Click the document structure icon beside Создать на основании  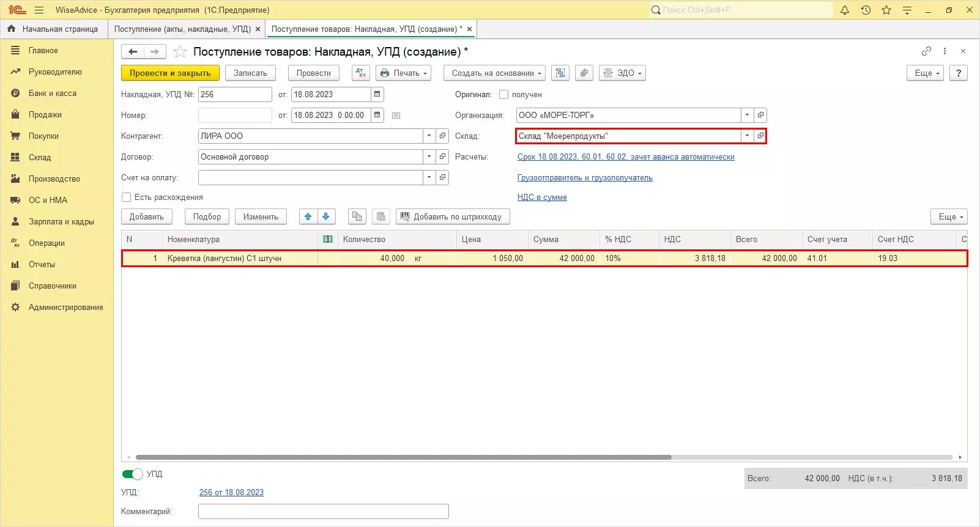[x=560, y=73]
